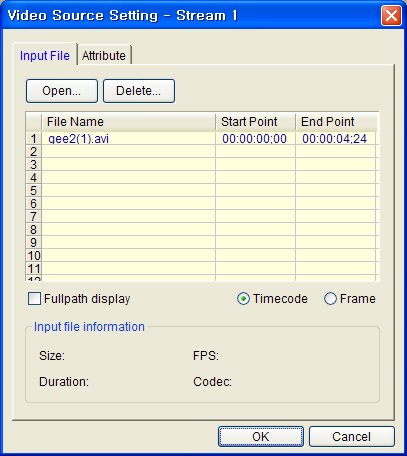
Task: Click the Start Point column header
Action: click(x=255, y=122)
